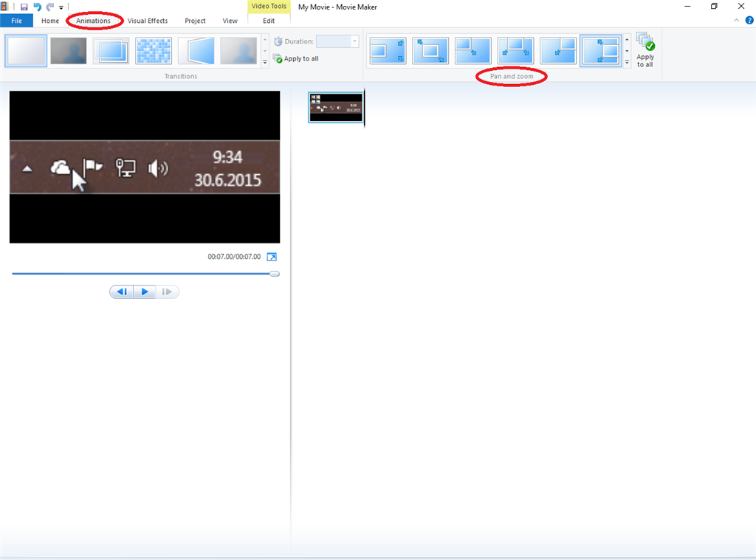
Task: Click the preview seek bar handle
Action: [x=275, y=274]
